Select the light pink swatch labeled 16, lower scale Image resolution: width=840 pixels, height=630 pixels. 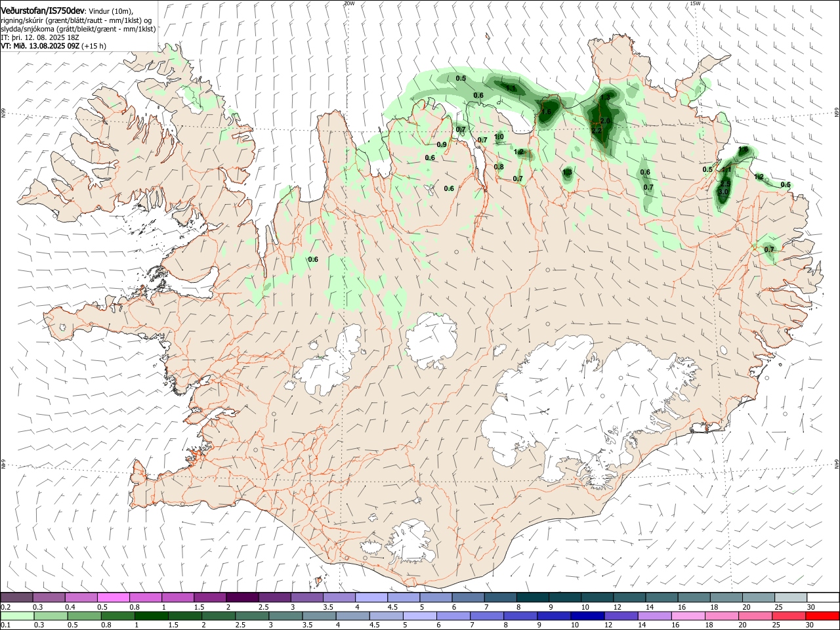point(688,616)
